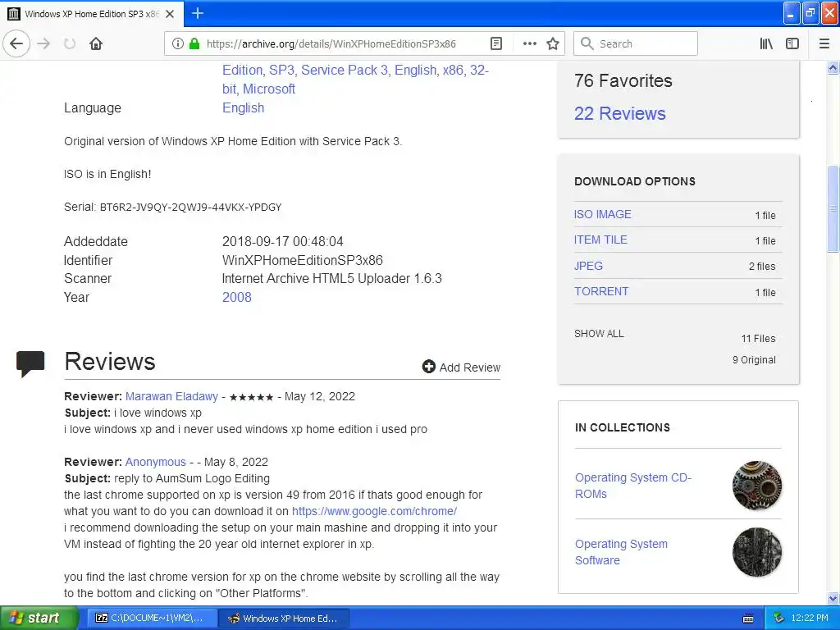Click the vertical scrollbar thumb
The image size is (840, 630).
click(x=833, y=209)
